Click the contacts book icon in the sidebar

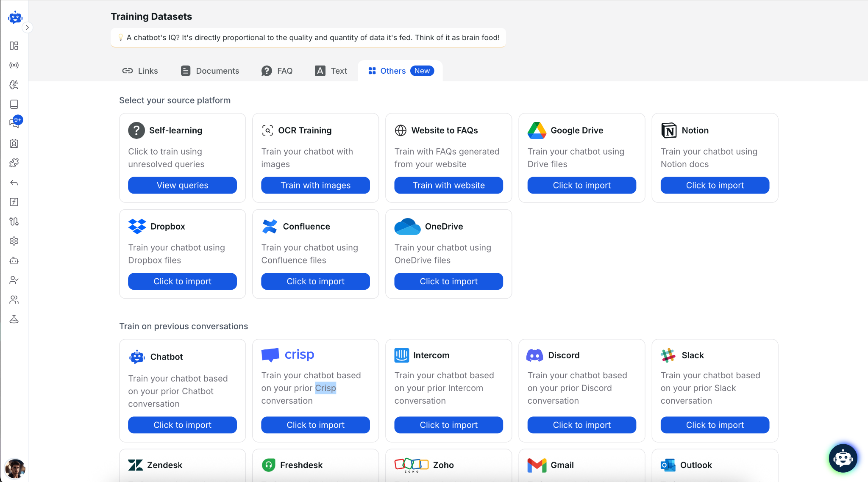pos(14,144)
